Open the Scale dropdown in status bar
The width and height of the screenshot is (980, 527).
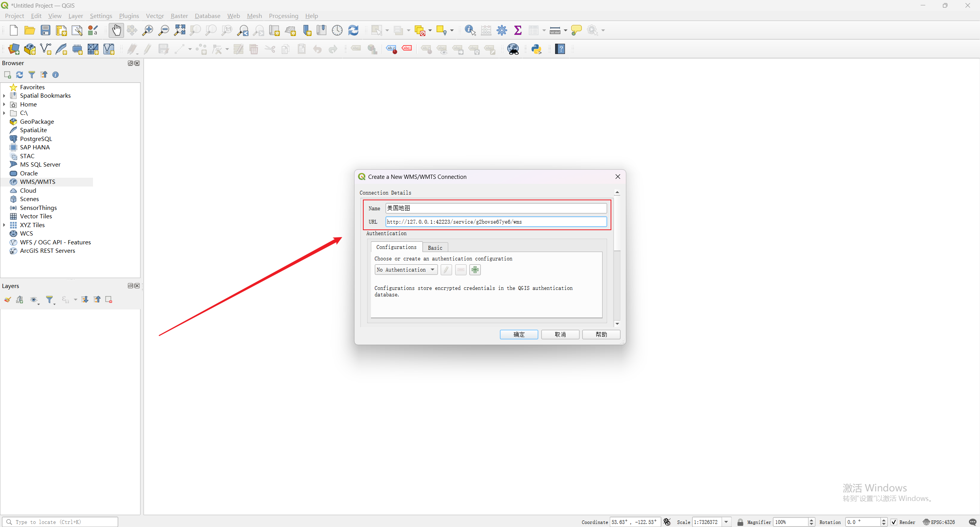pos(726,522)
